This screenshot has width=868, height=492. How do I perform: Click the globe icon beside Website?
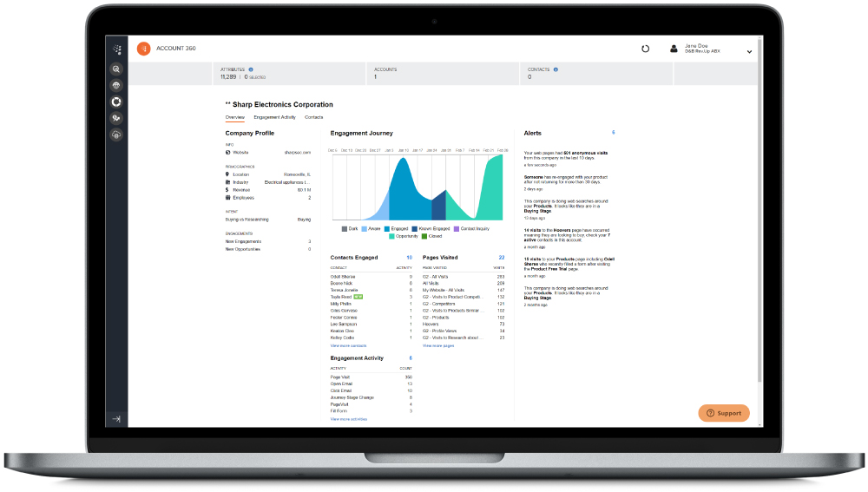pos(227,152)
